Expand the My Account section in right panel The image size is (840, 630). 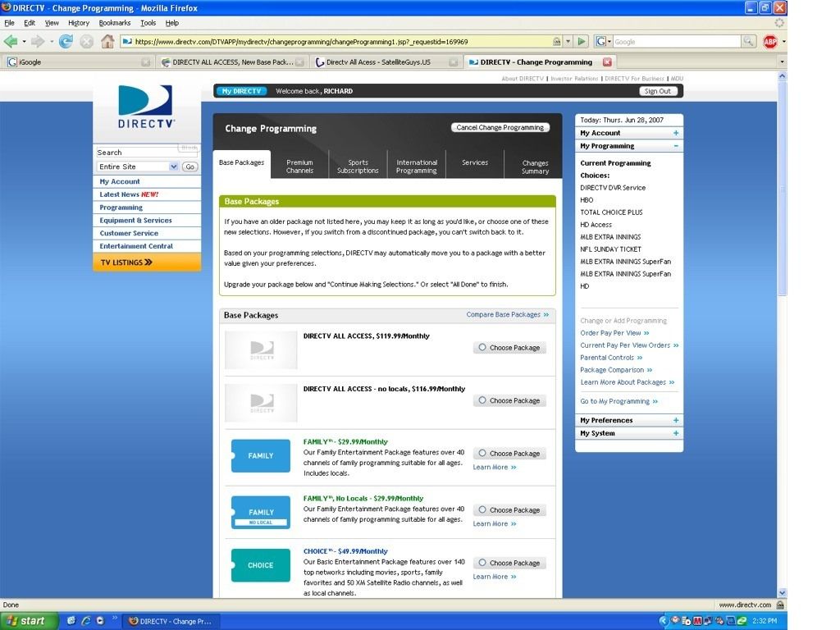click(676, 133)
